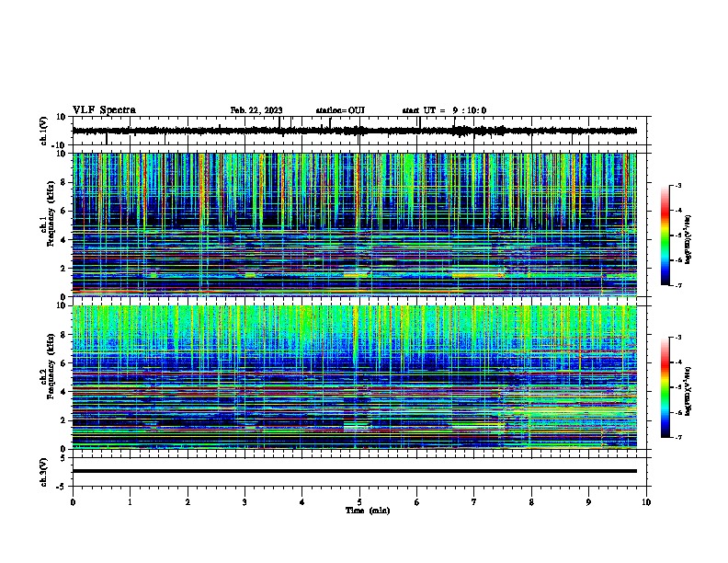Click the "-3" tick on ch.1 colorbar
This screenshot has height=563, width=728.
677,186
